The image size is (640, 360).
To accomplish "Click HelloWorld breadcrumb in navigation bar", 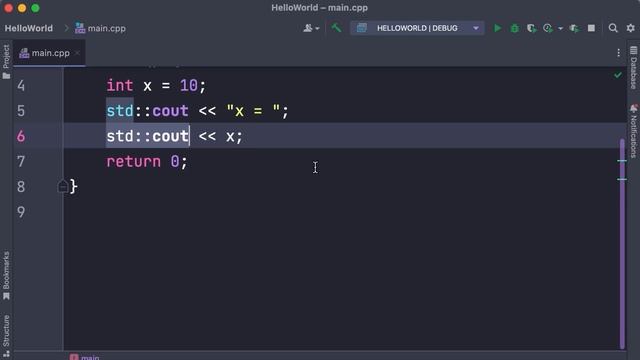I will click(x=29, y=28).
